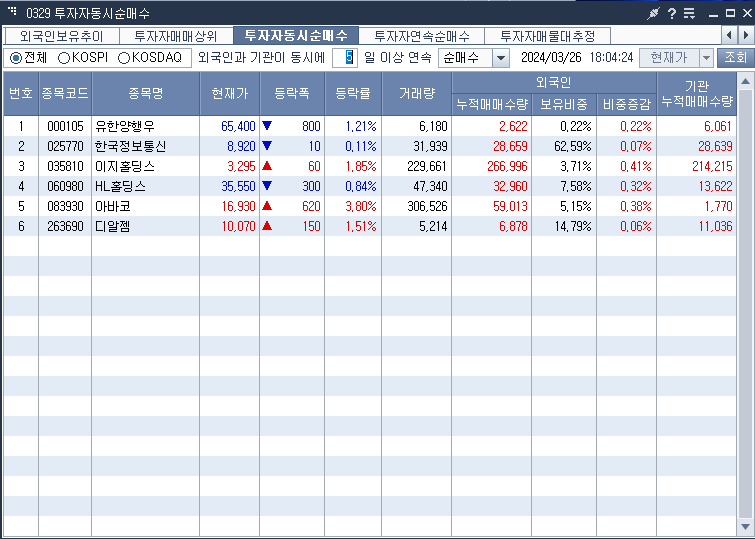Click the table scrollbar up arrow

click(745, 81)
